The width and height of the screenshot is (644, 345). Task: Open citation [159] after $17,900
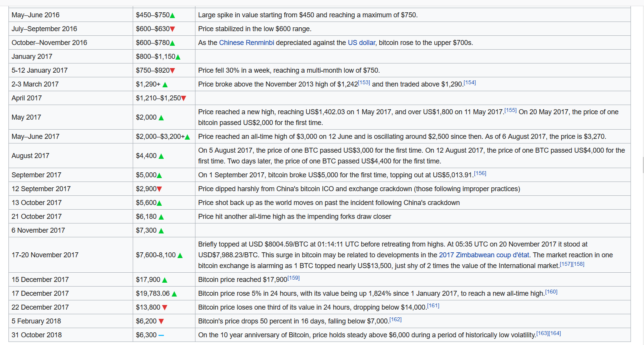tap(294, 278)
